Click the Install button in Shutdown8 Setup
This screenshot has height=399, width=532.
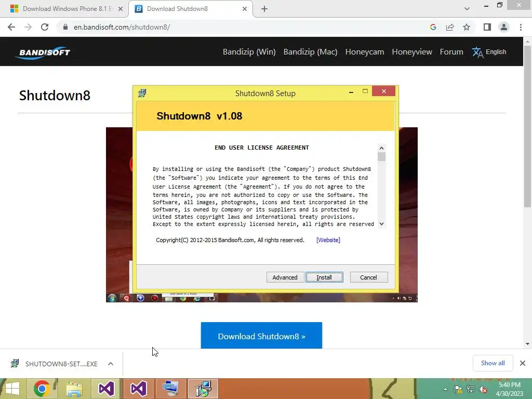pos(324,277)
